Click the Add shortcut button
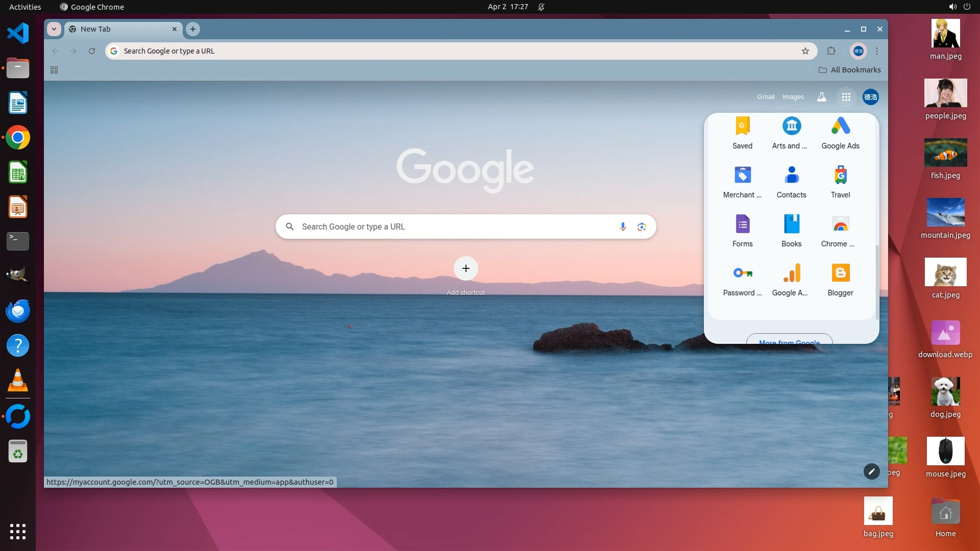Image resolution: width=980 pixels, height=551 pixels. pos(465,269)
